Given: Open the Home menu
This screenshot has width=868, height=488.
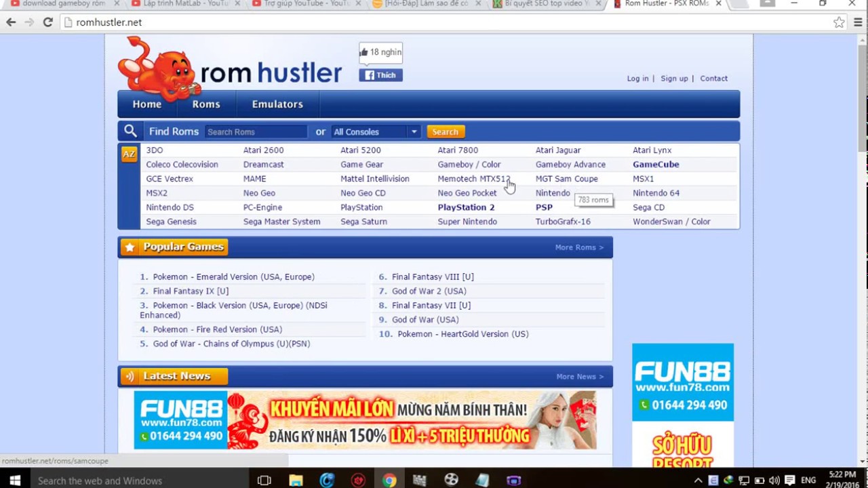Looking at the screenshot, I should [147, 104].
